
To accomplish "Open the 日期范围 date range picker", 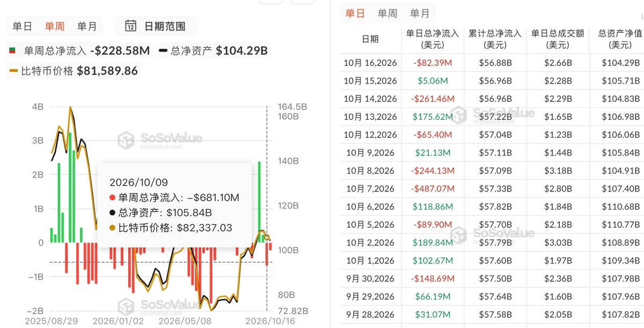I will pyautogui.click(x=155, y=26).
